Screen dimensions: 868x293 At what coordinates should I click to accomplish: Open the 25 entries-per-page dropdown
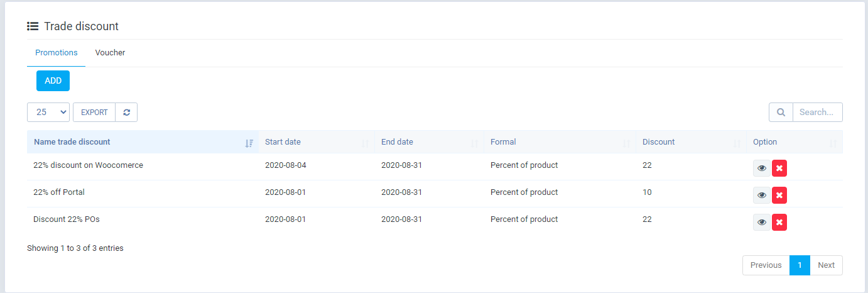(48, 113)
